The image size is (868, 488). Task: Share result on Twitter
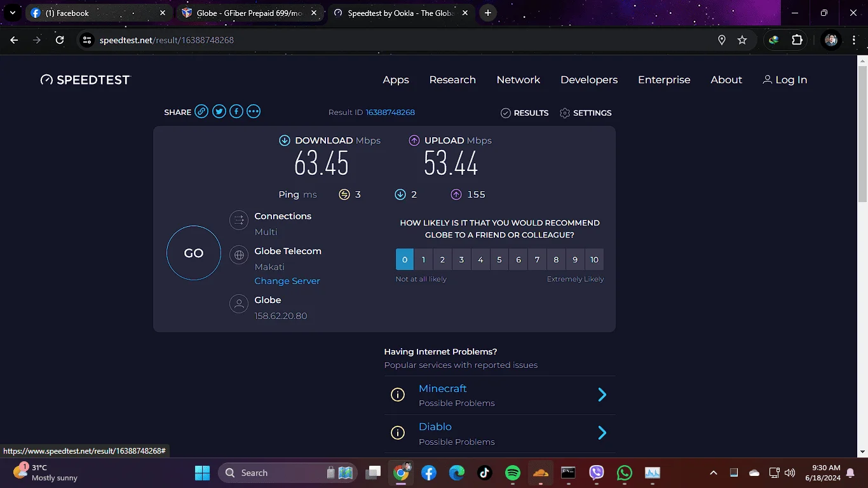click(219, 112)
